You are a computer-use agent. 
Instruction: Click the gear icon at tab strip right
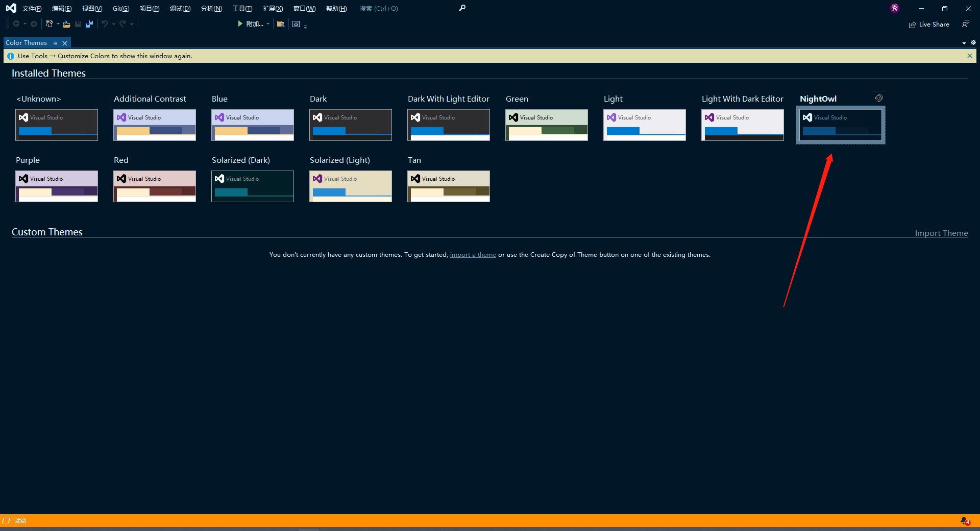click(973, 43)
